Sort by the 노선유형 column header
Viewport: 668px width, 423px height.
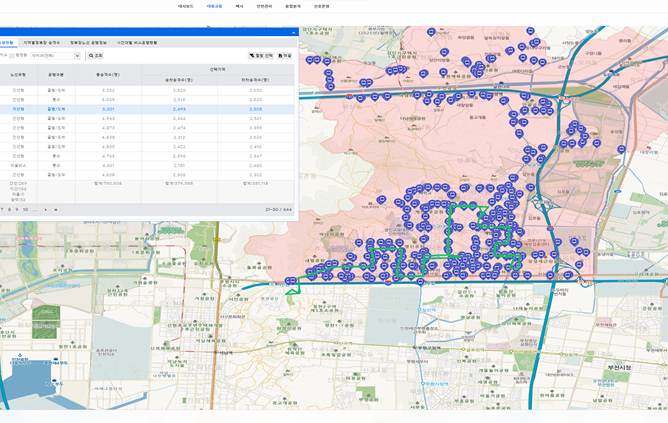(x=18, y=75)
